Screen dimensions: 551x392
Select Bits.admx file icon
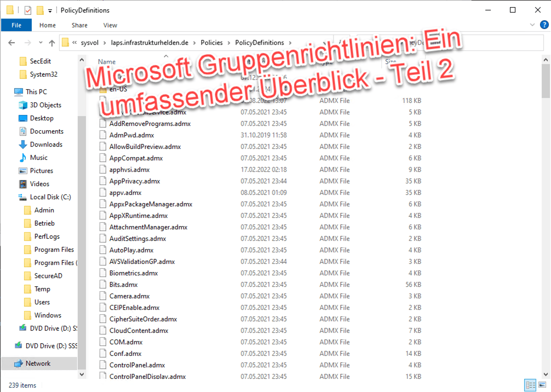(102, 285)
